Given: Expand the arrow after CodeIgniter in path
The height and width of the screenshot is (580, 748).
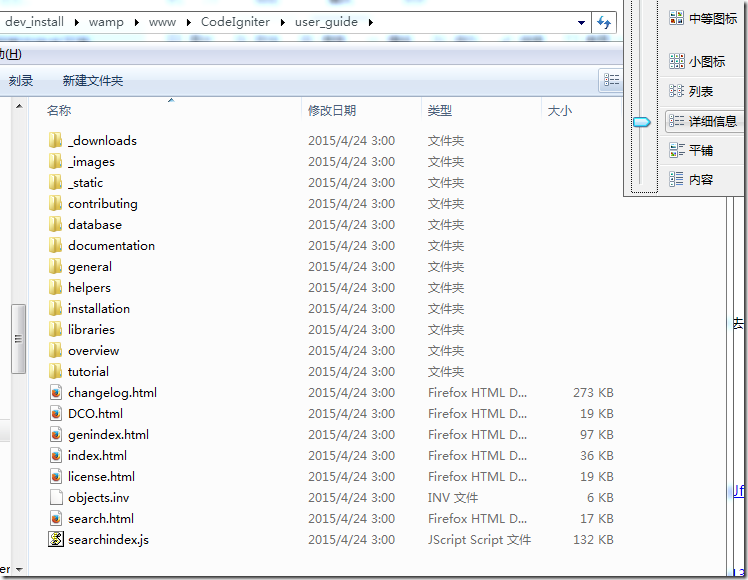Looking at the screenshot, I should pos(282,22).
